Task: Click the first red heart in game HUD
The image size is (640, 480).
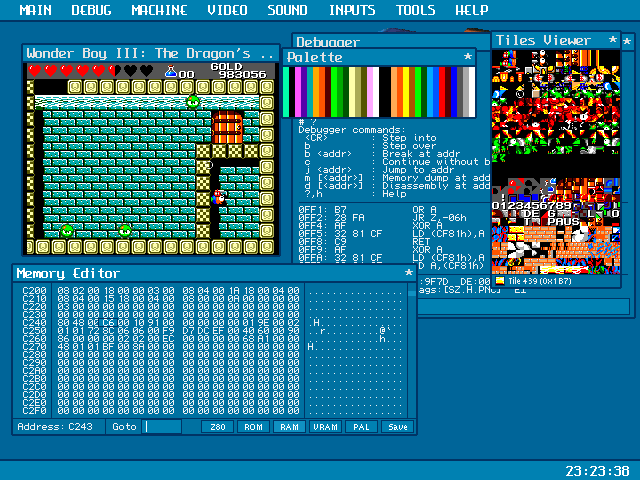Action: [x=35, y=71]
